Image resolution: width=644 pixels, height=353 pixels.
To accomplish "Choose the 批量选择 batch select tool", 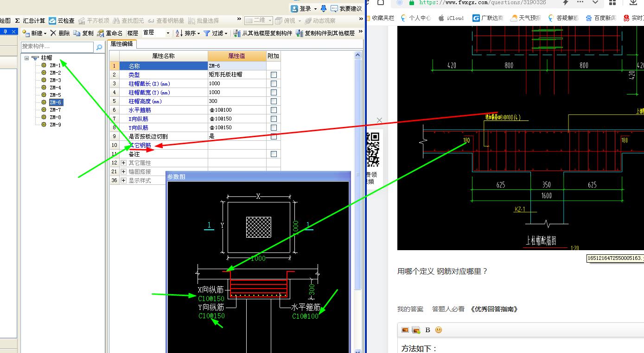I will (x=204, y=21).
